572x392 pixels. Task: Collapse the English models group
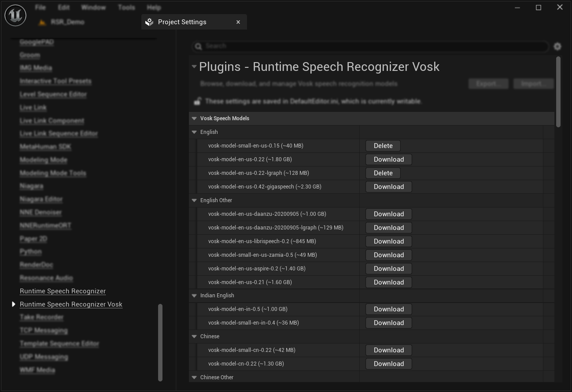[194, 132]
